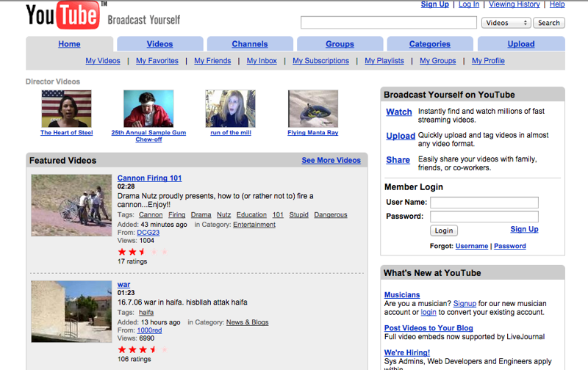The height and width of the screenshot is (370, 588).
Task: Switch to the Videos tab
Action: pos(159,44)
